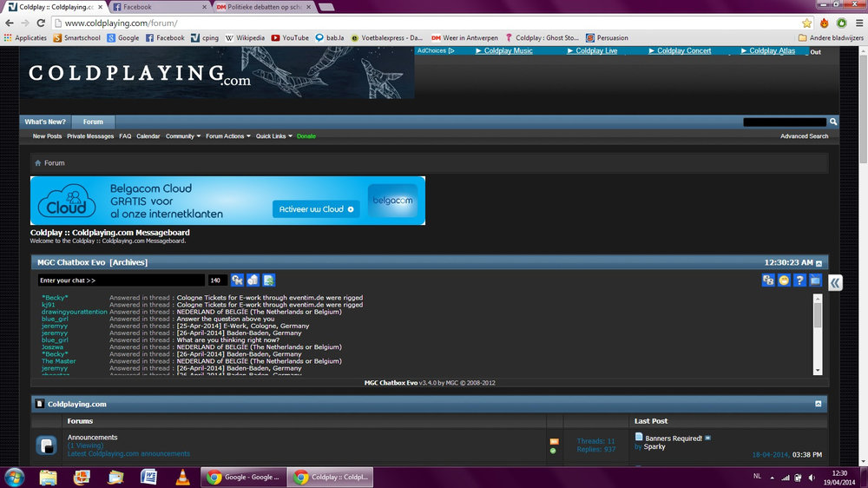868x488 pixels.
Task: Switch to the Politieke debatten tab
Action: (264, 7)
